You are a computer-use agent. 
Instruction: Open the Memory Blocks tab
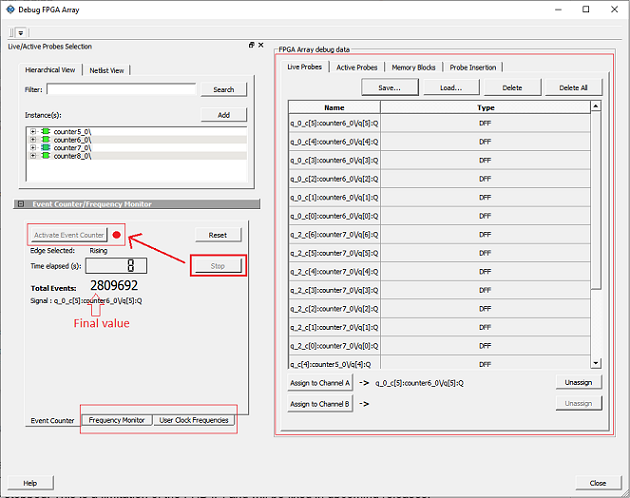click(x=413, y=67)
